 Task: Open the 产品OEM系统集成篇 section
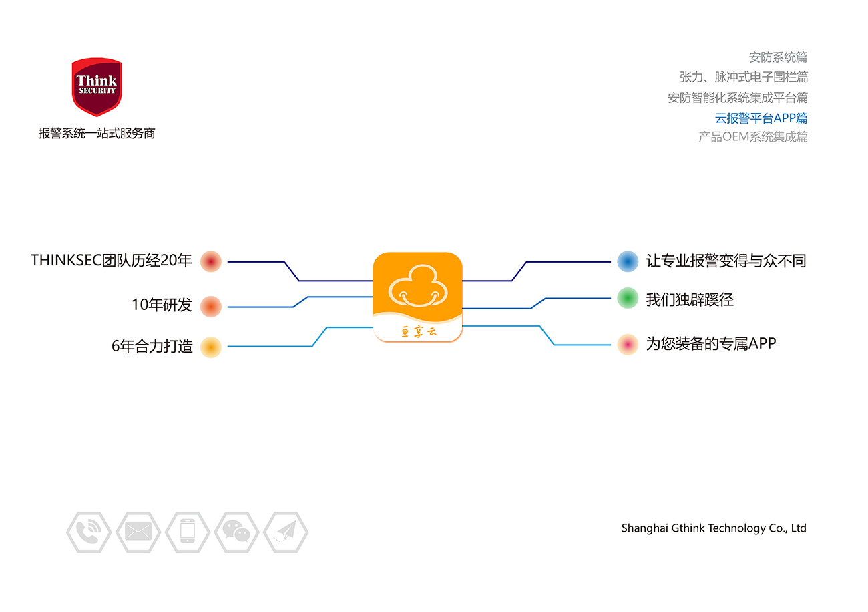753,137
